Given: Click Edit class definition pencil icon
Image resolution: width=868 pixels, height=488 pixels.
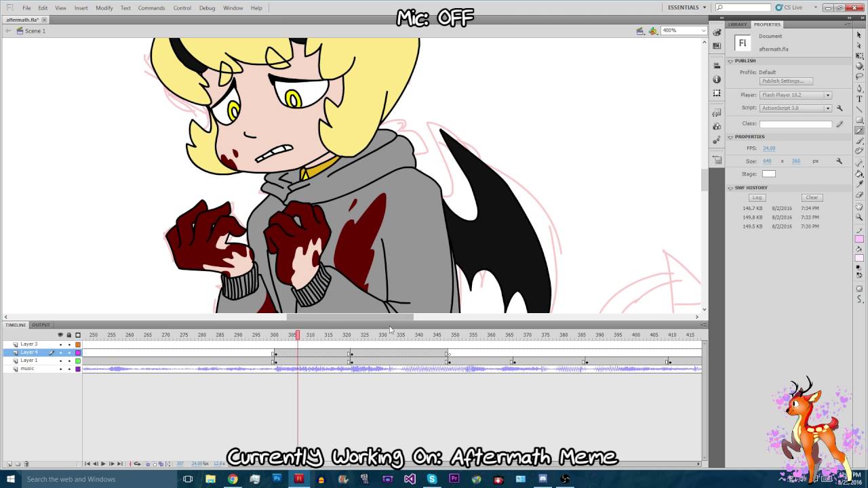Looking at the screenshot, I should (x=840, y=124).
